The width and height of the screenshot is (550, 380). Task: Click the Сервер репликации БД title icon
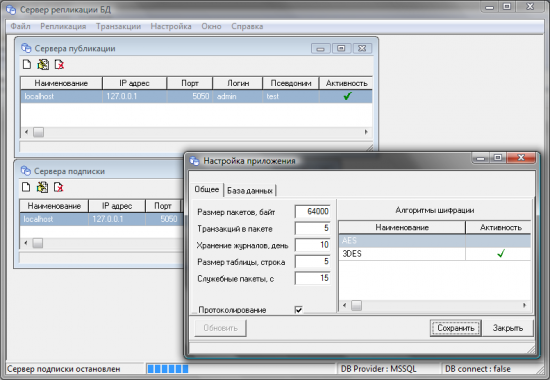pyautogui.click(x=11, y=9)
